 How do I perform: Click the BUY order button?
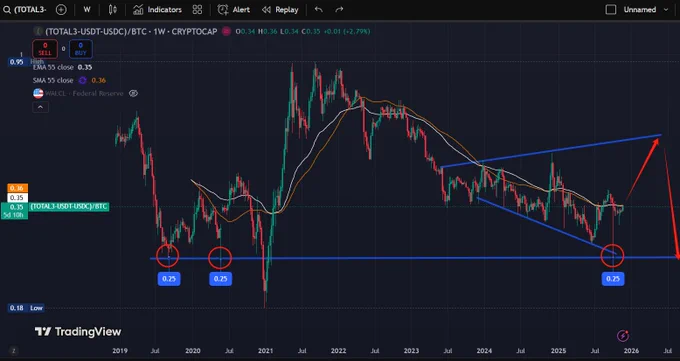(x=81, y=49)
